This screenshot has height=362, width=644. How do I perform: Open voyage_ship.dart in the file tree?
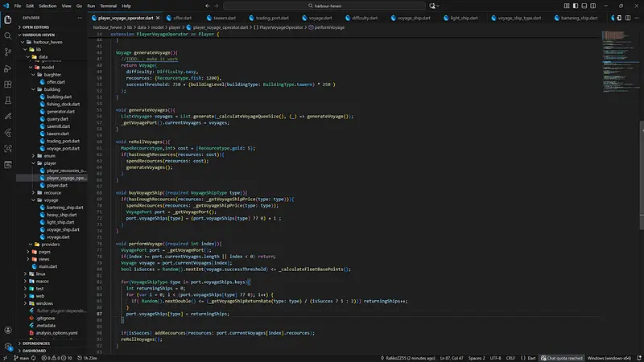pyautogui.click(x=63, y=229)
